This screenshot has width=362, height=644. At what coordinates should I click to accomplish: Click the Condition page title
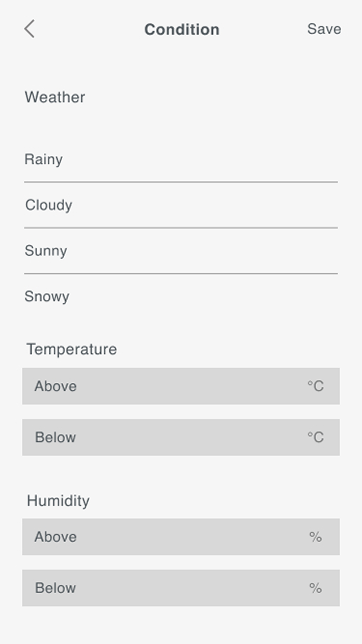tap(182, 29)
